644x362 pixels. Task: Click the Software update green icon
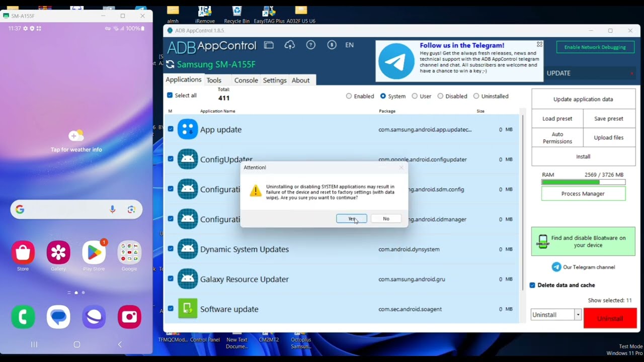pos(188,309)
